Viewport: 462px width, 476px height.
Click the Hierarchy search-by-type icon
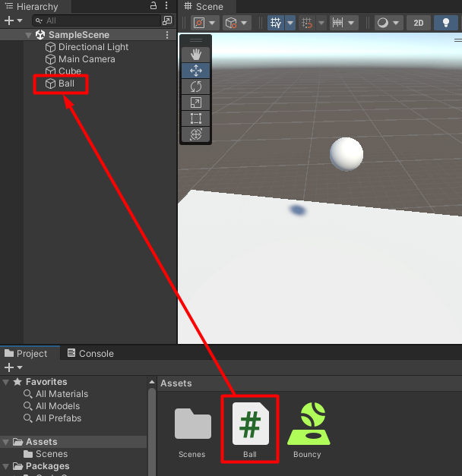167,20
